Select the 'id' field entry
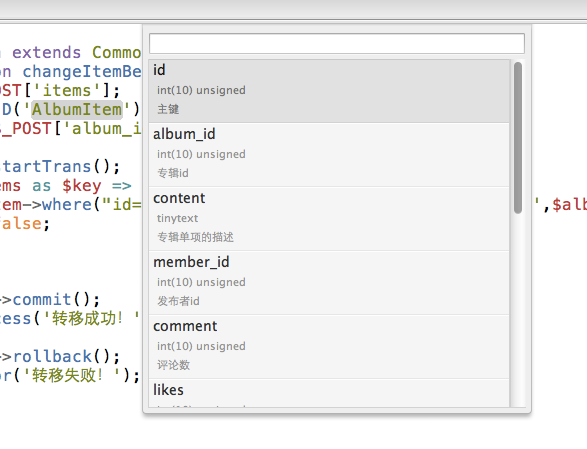 point(329,91)
